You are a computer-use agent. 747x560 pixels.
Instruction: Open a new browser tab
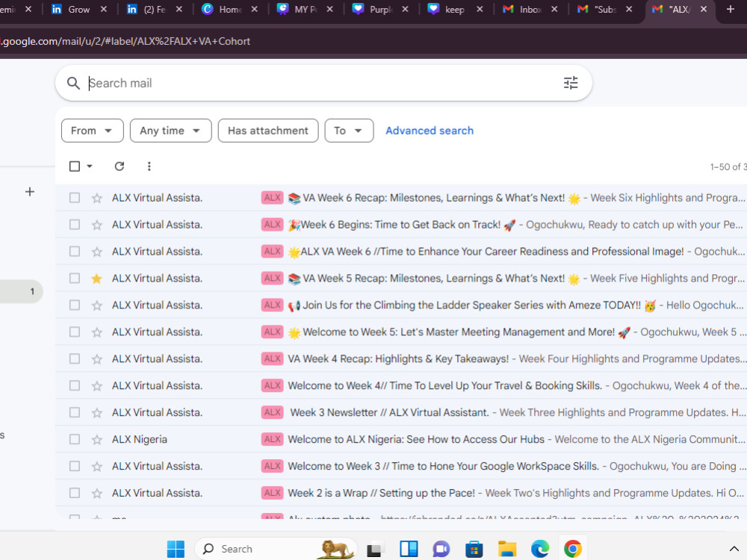click(731, 9)
